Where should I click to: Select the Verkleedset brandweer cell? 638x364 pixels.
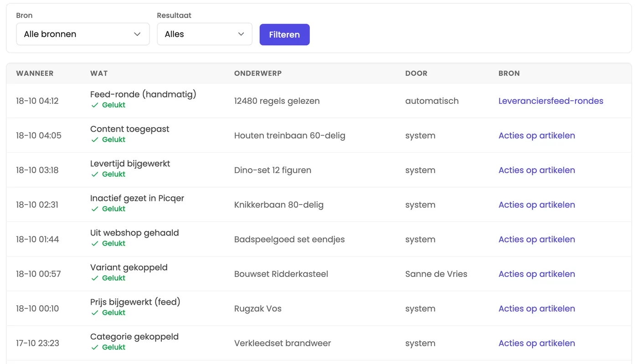click(x=283, y=343)
